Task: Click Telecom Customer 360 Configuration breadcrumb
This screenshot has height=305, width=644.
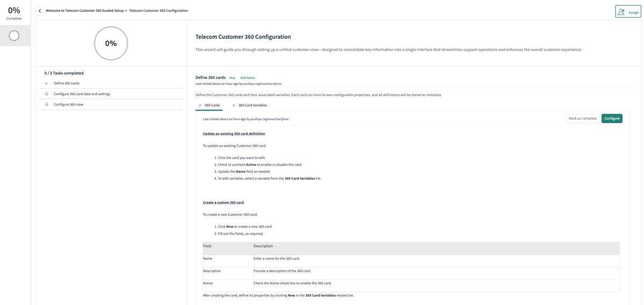Action: point(159,11)
